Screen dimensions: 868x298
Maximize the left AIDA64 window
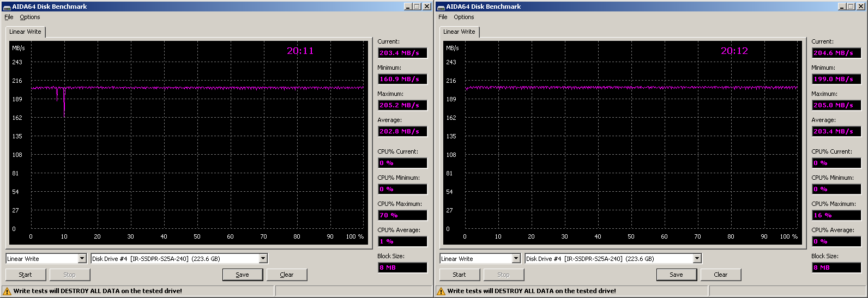(417, 7)
